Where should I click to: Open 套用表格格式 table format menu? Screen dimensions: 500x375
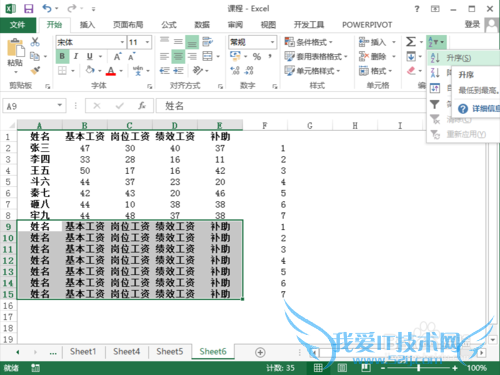tap(316, 57)
